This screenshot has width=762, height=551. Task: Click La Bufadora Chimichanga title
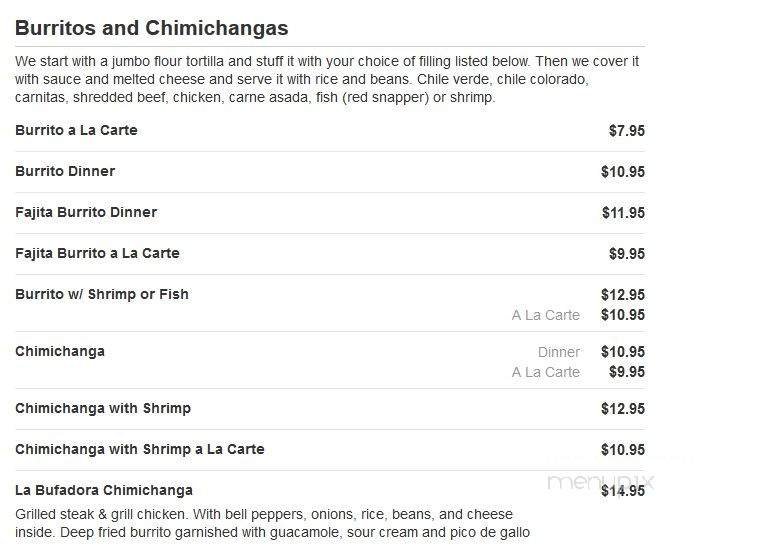pos(104,490)
